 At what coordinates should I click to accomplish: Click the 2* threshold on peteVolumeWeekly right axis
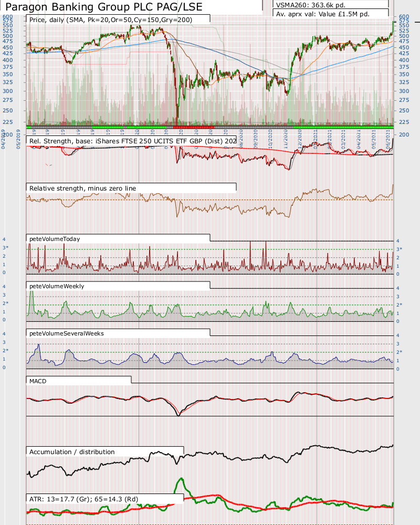point(399,304)
